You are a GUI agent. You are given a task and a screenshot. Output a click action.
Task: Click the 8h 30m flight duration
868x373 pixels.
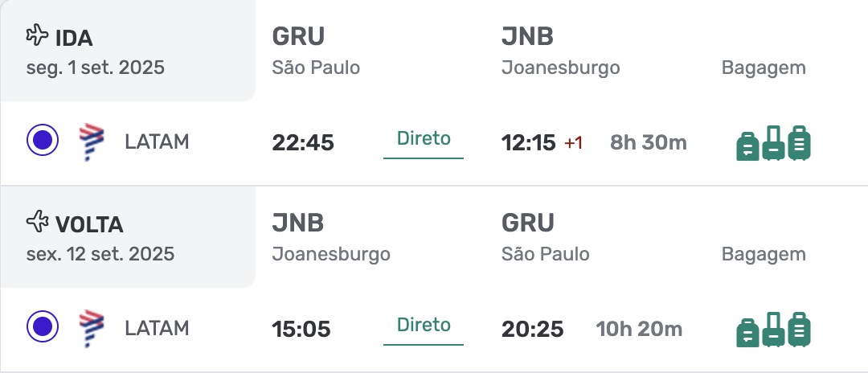coord(649,143)
